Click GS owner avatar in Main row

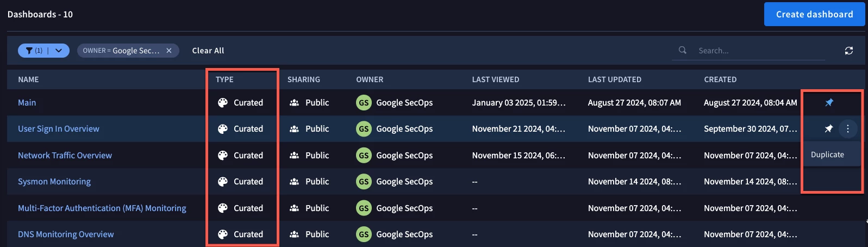(x=364, y=102)
